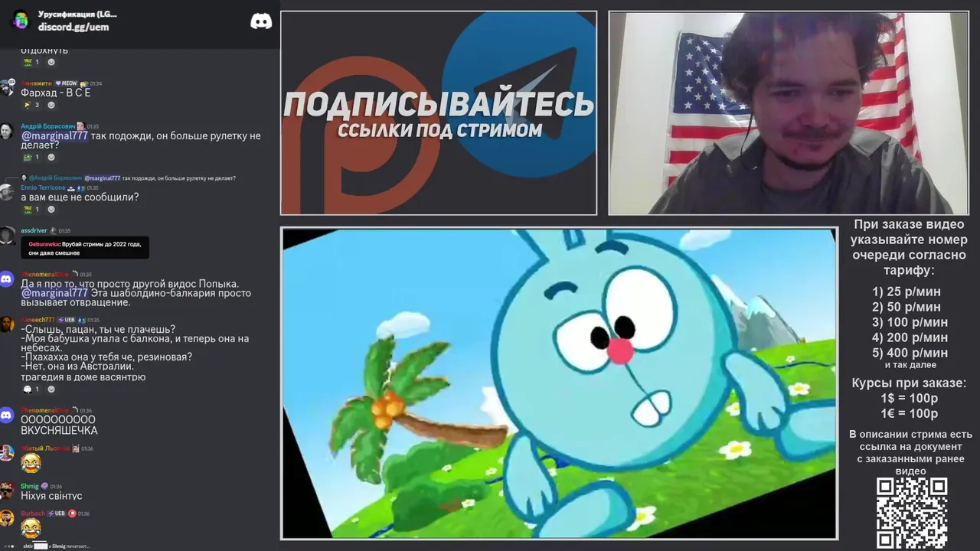Click the '1$ = 100р' rate text
The height and width of the screenshot is (551, 980).
pos(910,398)
